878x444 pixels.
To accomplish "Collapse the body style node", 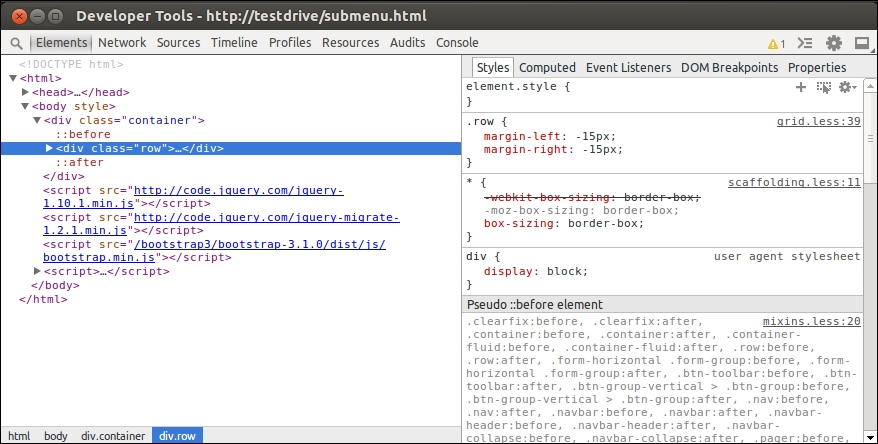I will coord(25,106).
